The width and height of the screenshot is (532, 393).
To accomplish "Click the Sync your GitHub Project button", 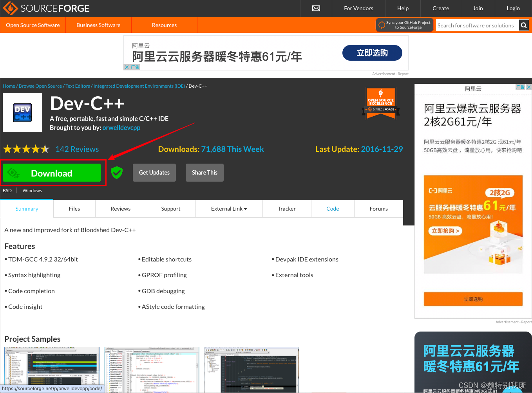I will point(405,25).
